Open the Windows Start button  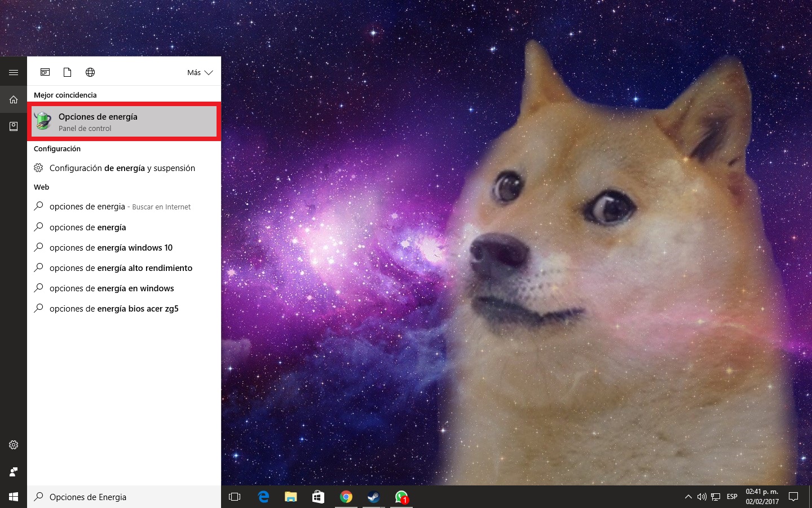click(14, 497)
